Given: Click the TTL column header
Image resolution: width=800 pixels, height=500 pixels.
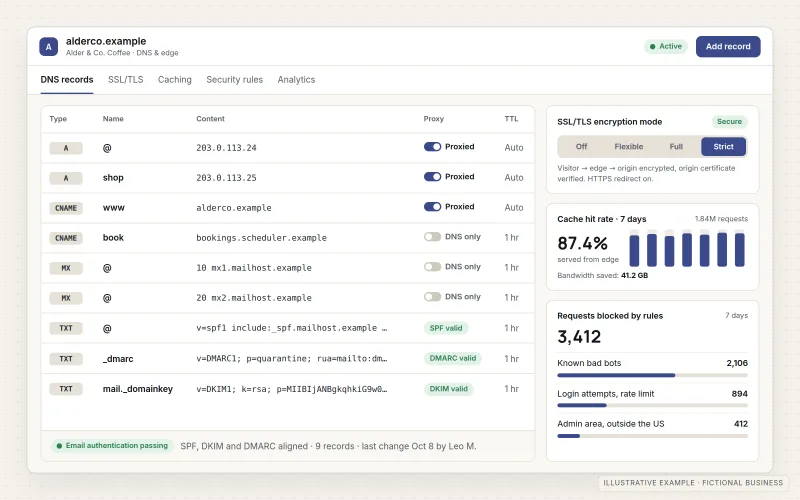Looking at the screenshot, I should tap(511, 119).
